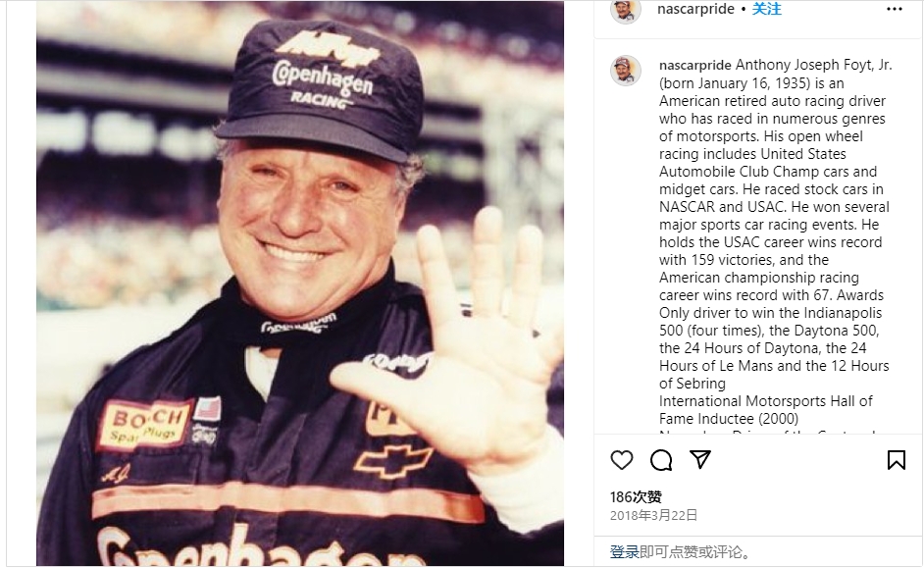Share the post using the paper plane icon
924x568 pixels.
[x=700, y=459]
